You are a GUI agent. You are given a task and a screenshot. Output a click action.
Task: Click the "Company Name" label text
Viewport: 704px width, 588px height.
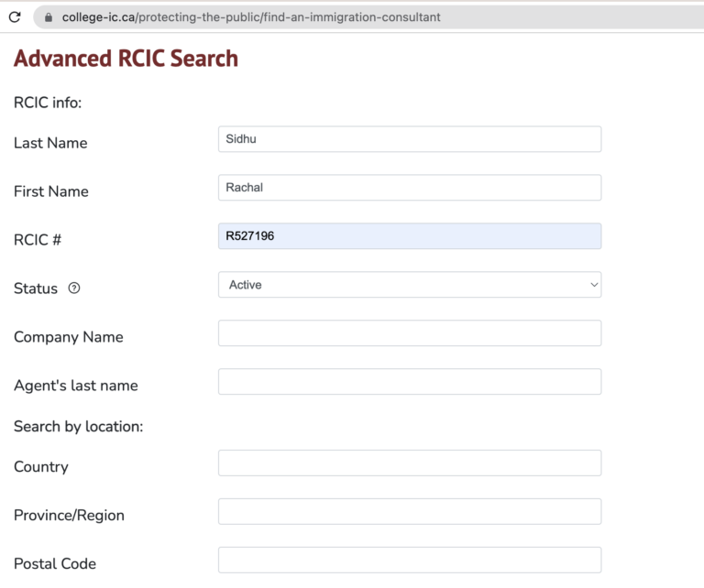point(69,337)
